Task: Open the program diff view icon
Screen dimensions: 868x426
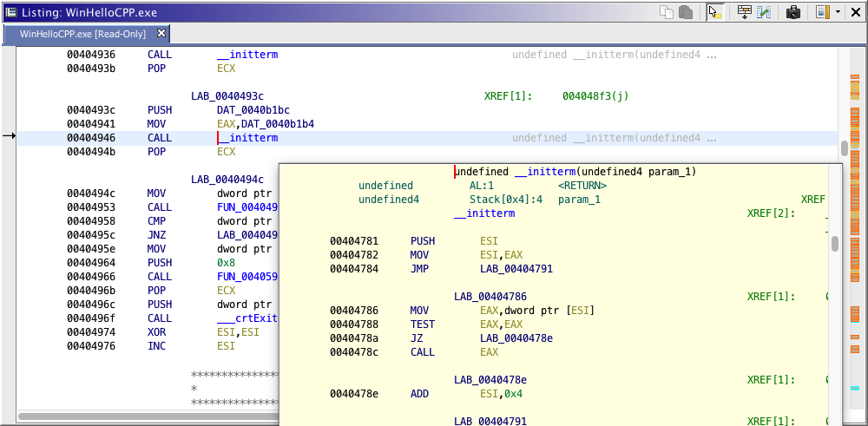Action: click(764, 12)
